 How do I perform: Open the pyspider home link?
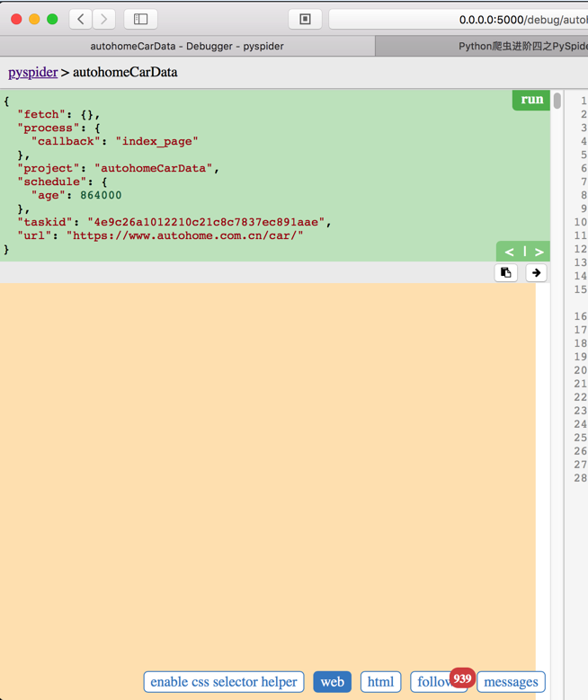point(33,72)
